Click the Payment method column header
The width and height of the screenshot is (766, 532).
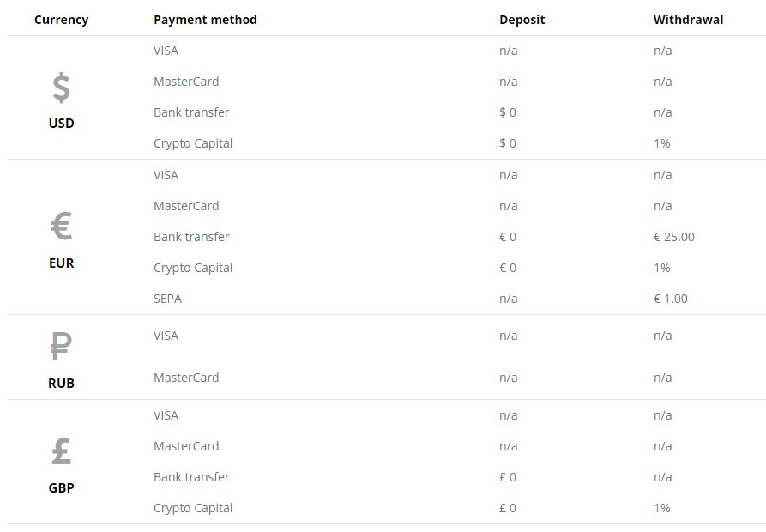[x=205, y=20]
